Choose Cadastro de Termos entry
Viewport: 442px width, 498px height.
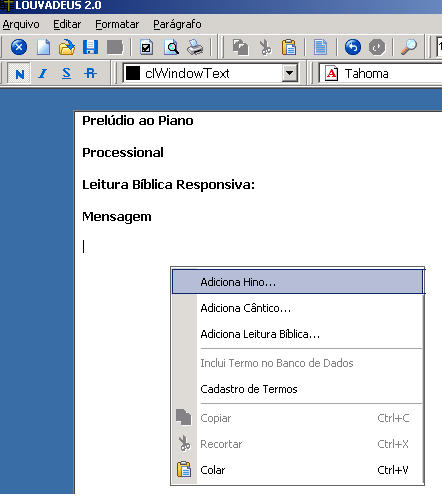249,389
